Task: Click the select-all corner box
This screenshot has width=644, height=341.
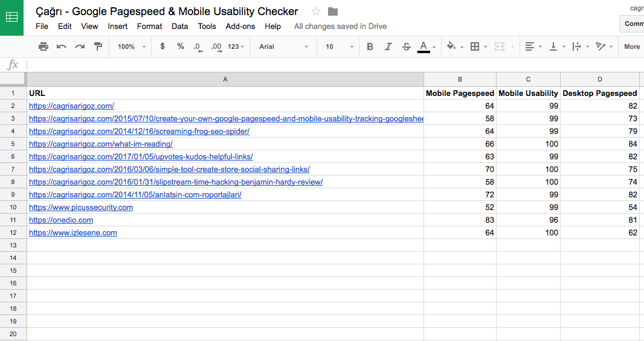Action: tap(13, 79)
